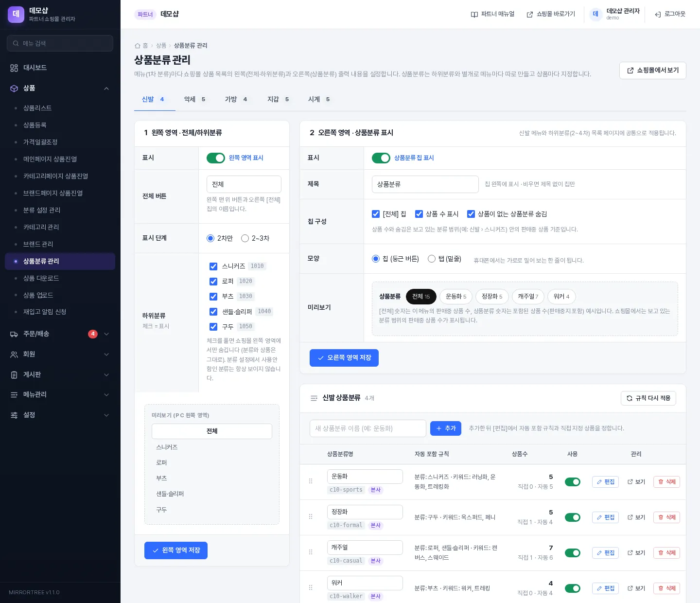Select the 2~3차 display level radio
This screenshot has width=700, height=603.
coord(245,238)
